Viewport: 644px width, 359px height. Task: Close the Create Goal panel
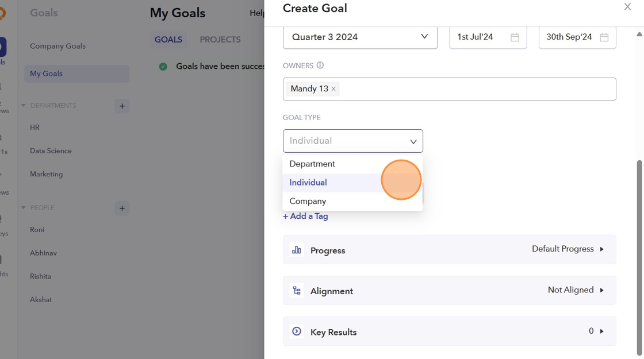(x=627, y=7)
